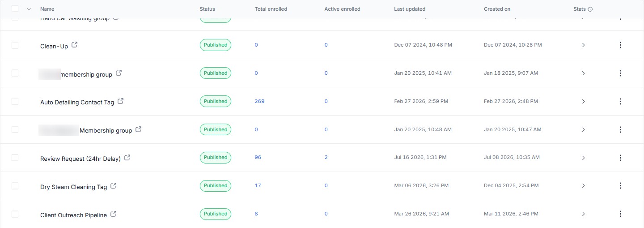Open the Client Outreach Pipeline name
The width and height of the screenshot is (644, 228).
[x=73, y=215]
